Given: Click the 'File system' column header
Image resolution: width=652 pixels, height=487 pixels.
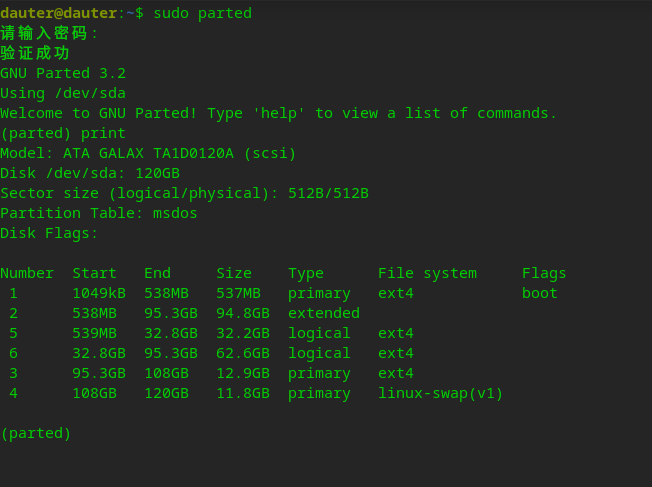Looking at the screenshot, I should click(427, 273).
